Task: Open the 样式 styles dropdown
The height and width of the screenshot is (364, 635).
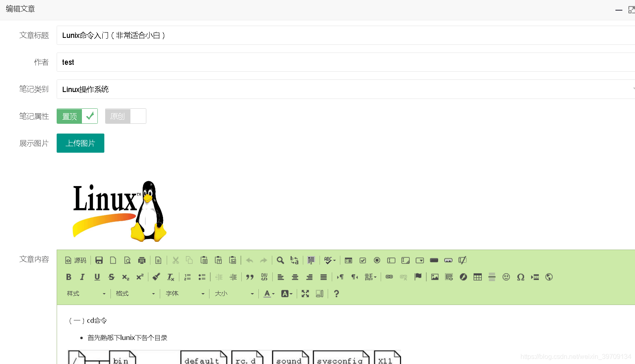Action: tap(86, 294)
